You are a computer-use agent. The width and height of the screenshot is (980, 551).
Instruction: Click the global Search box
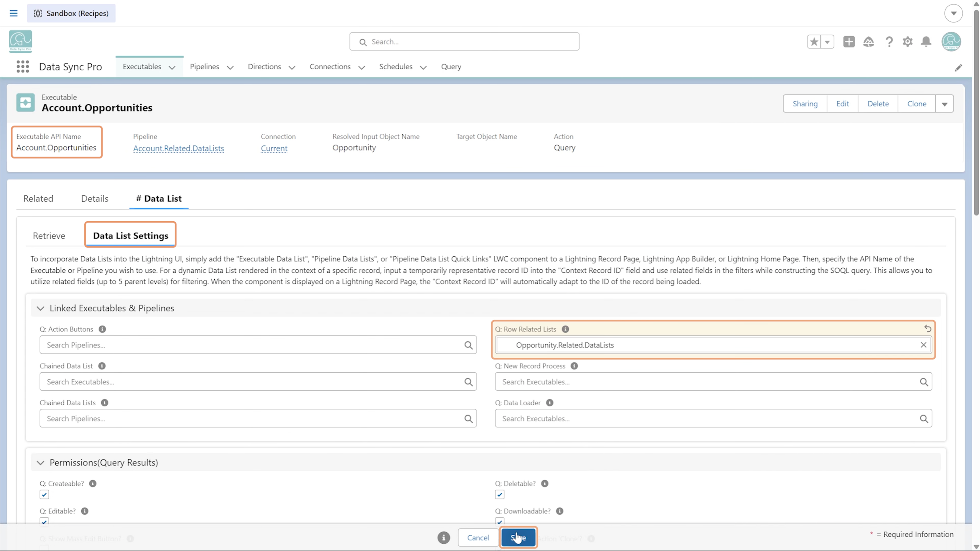click(464, 41)
